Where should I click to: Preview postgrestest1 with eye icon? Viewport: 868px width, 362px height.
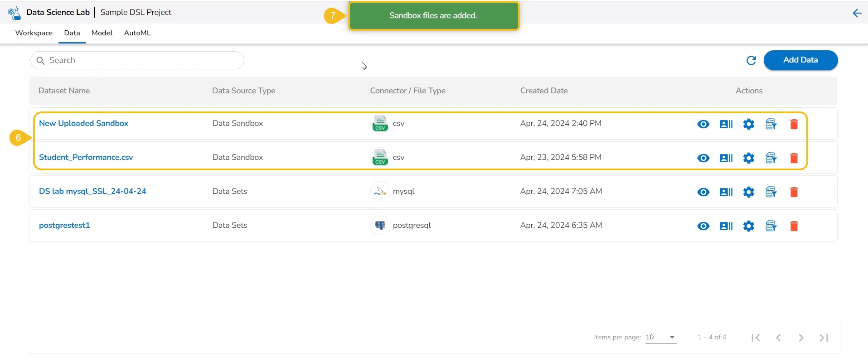pyautogui.click(x=703, y=226)
